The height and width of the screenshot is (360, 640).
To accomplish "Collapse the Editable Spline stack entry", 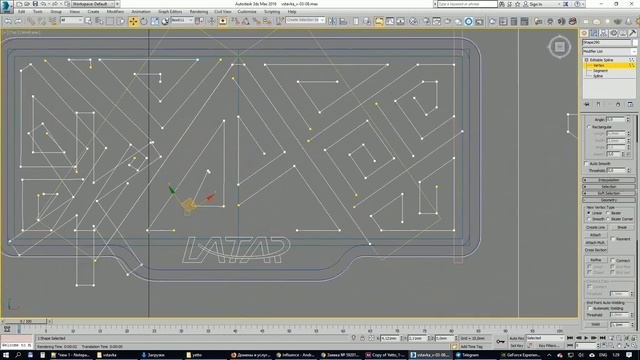I will (587, 60).
